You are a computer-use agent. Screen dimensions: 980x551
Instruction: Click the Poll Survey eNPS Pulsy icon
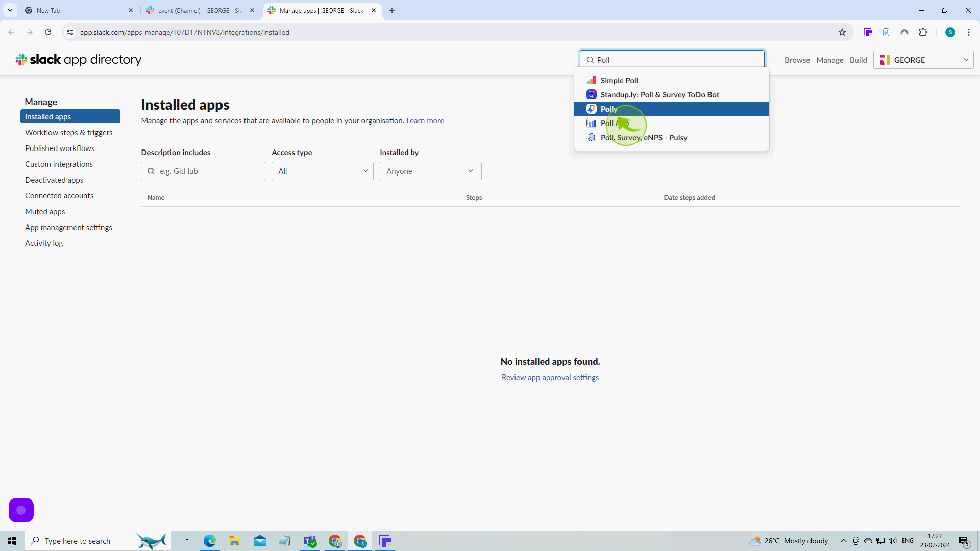pyautogui.click(x=592, y=137)
